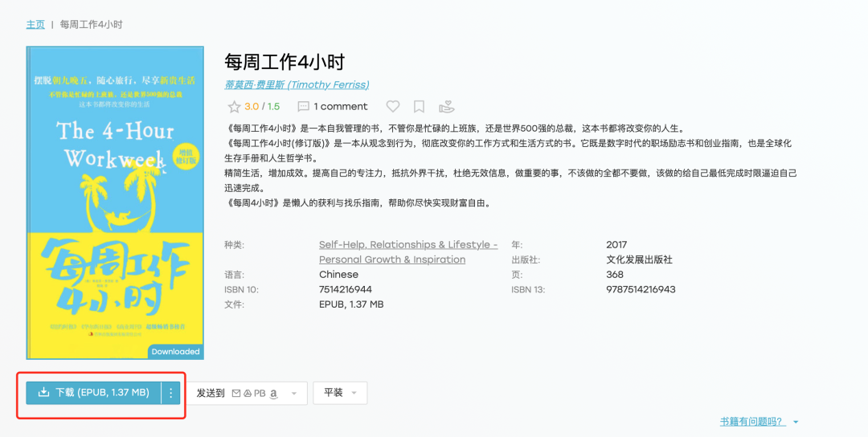
Task: Click the 下载 (EPUB, 1.37 MB) button
Action: [x=93, y=393]
